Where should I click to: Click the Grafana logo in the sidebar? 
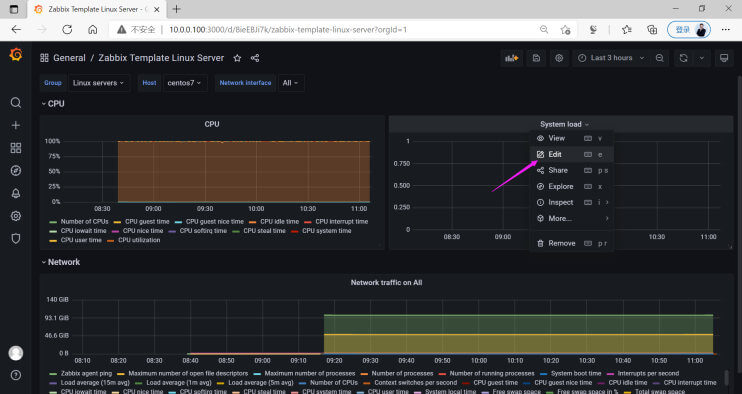tap(16, 55)
